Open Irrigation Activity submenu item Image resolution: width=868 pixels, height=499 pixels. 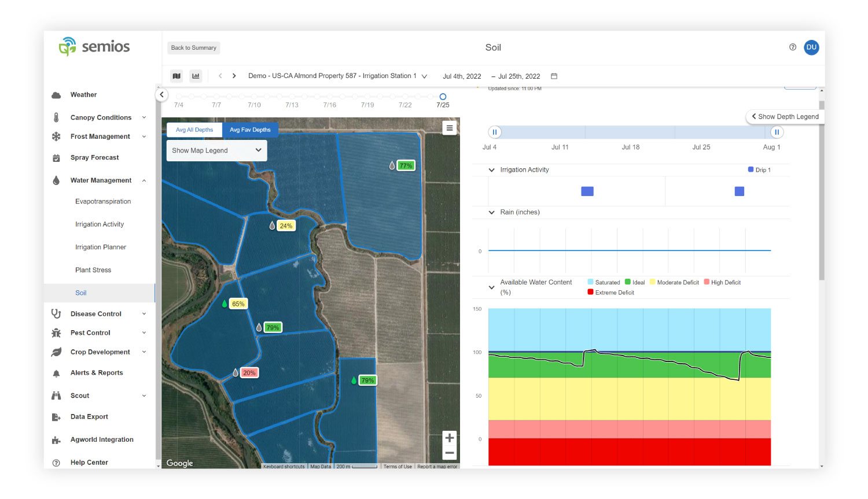[100, 224]
